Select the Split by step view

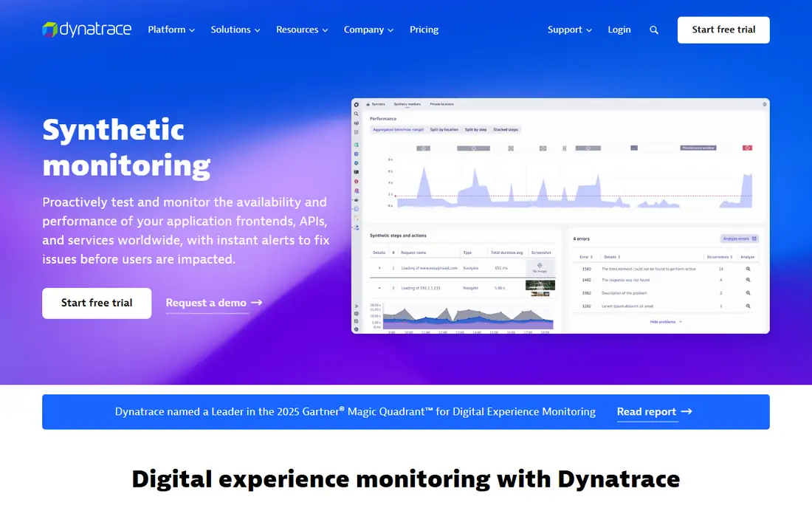click(x=475, y=129)
